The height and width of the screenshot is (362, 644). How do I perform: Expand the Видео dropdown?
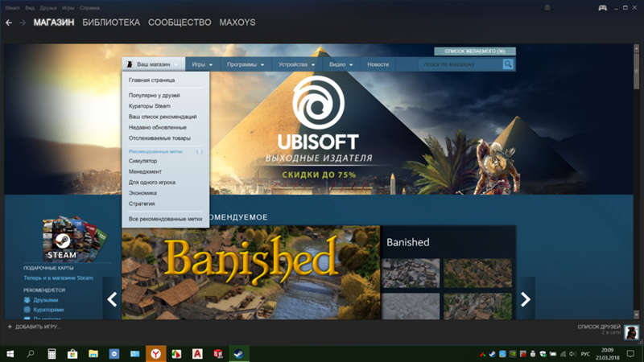pyautogui.click(x=341, y=64)
